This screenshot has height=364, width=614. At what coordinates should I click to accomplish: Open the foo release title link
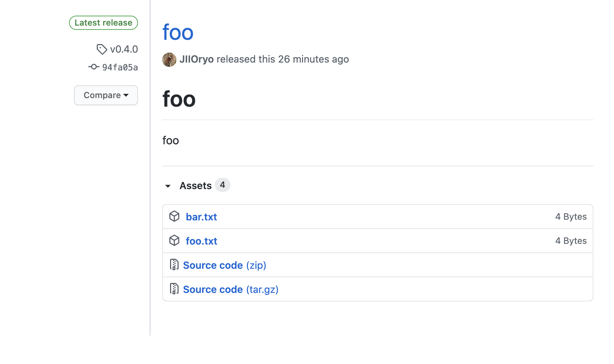178,32
